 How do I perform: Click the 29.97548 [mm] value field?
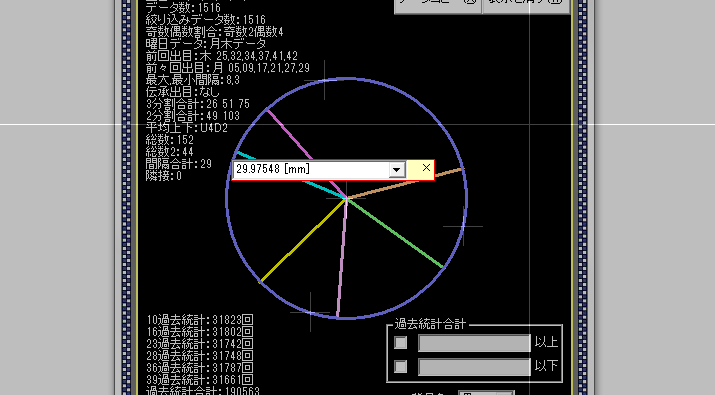pyautogui.click(x=311, y=170)
